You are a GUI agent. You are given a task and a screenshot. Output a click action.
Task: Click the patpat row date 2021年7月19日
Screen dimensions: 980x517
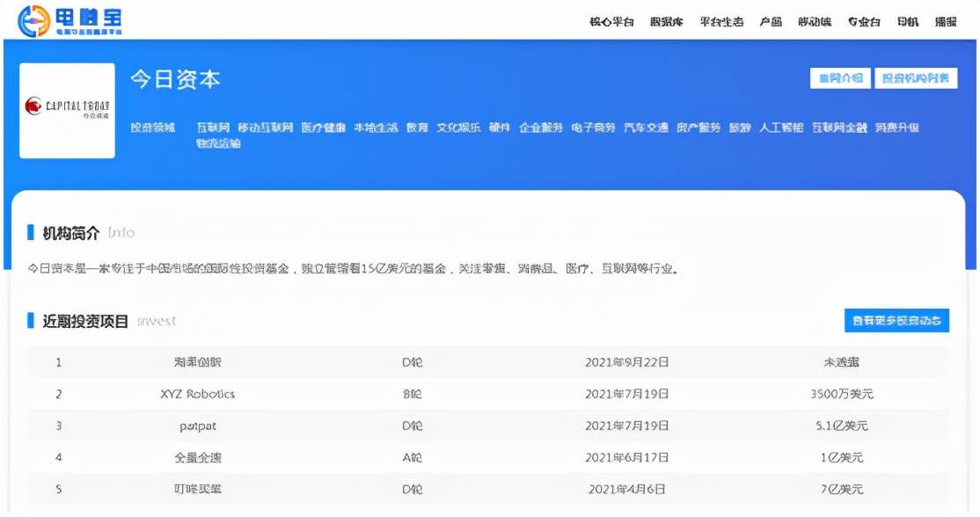click(x=627, y=426)
